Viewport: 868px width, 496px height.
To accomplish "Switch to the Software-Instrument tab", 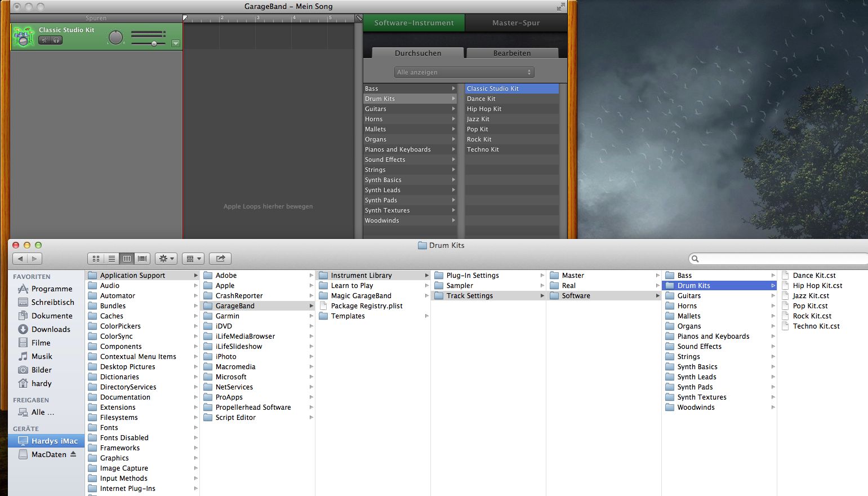I will point(414,23).
